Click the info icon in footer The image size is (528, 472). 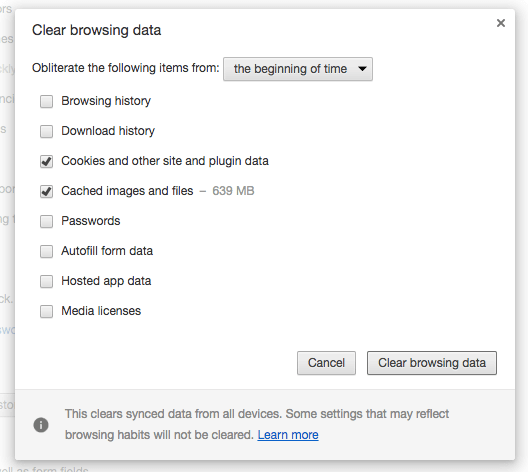41,425
